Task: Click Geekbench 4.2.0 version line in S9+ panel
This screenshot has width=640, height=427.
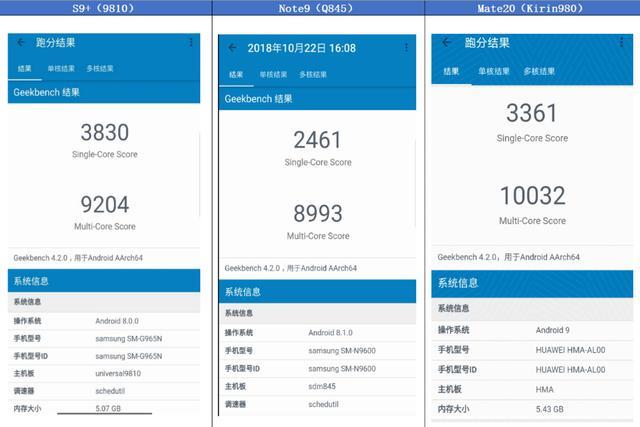Action: coord(78,258)
